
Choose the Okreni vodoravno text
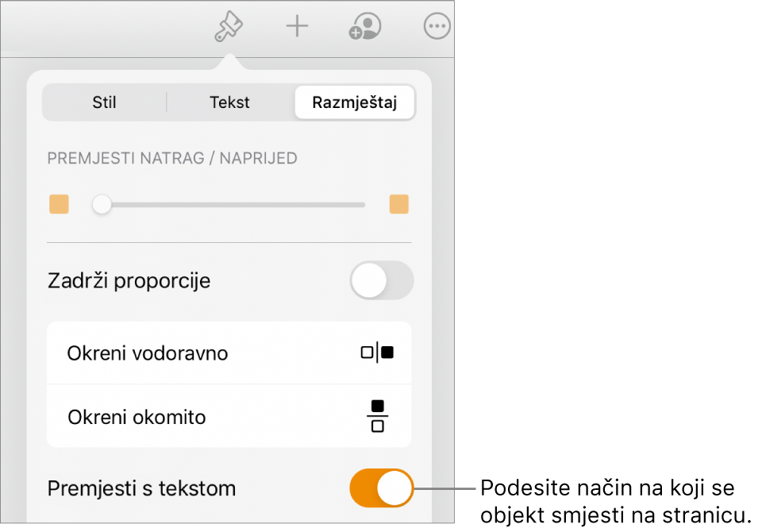coord(148,353)
